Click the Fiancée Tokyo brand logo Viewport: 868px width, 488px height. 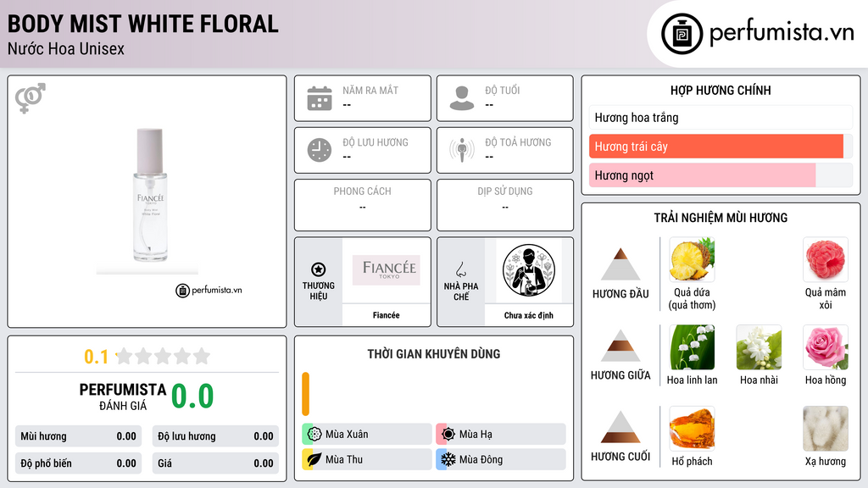click(x=387, y=270)
